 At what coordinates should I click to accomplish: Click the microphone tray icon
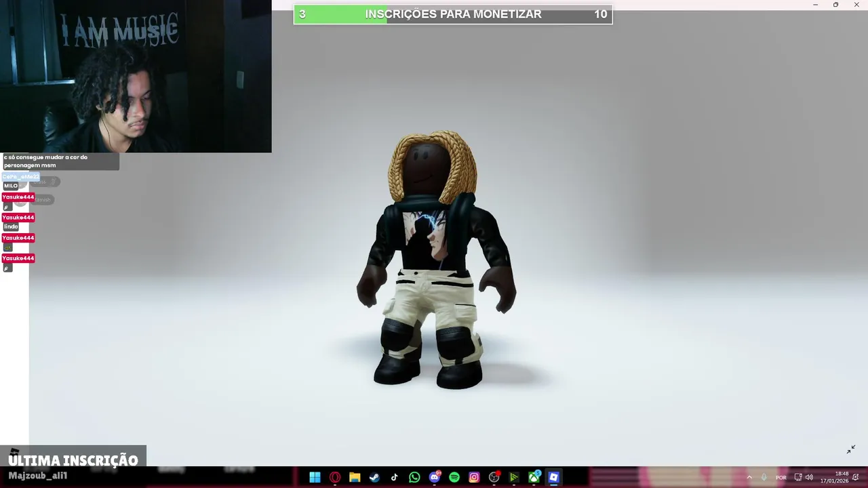[764, 477]
